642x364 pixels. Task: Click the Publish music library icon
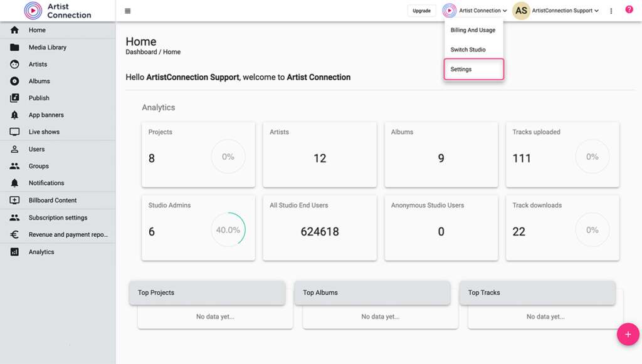pyautogui.click(x=14, y=98)
